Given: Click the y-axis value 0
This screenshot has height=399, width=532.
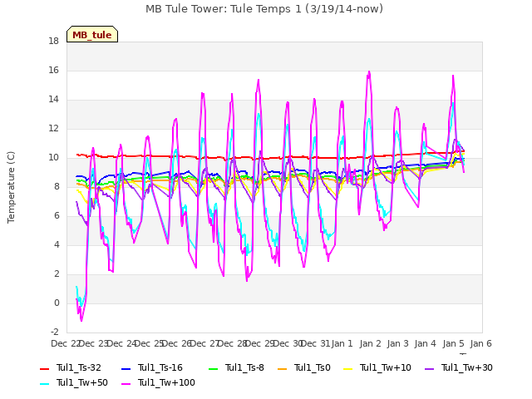Looking at the screenshot, I should point(57,303).
